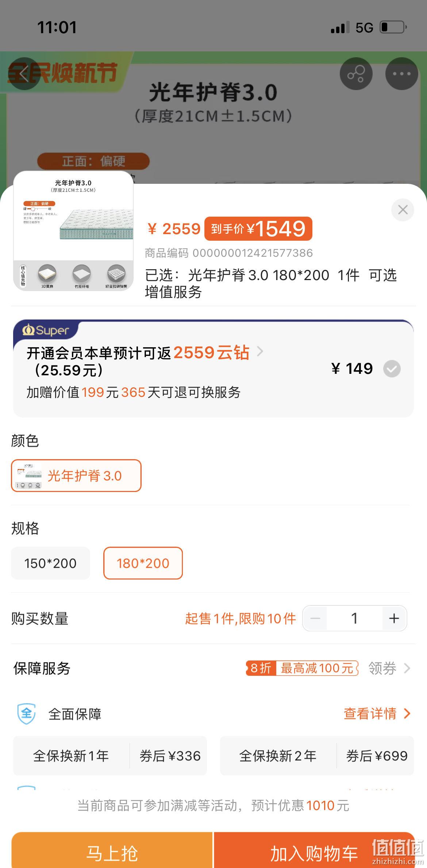Tap the 全面保障 shield icon
Image resolution: width=427 pixels, height=868 pixels.
(x=27, y=714)
